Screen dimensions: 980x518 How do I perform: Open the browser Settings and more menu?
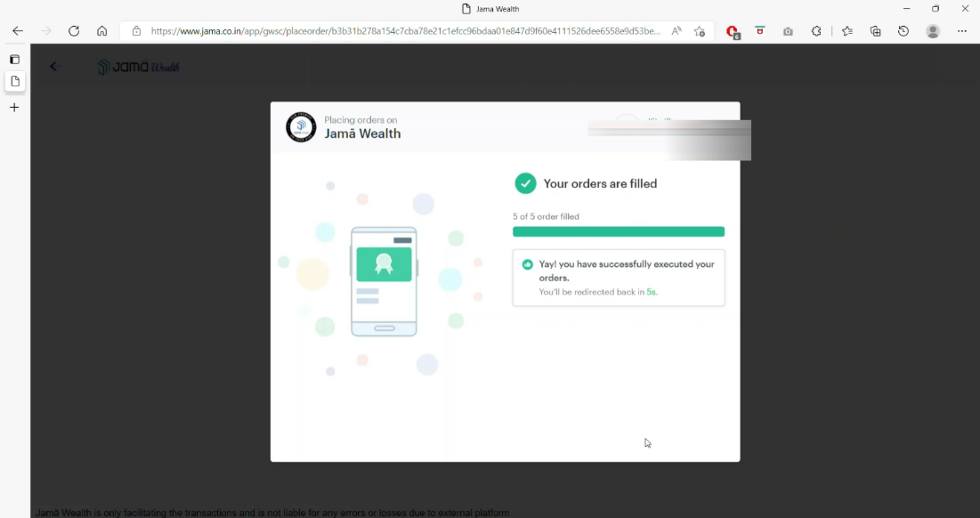click(962, 31)
